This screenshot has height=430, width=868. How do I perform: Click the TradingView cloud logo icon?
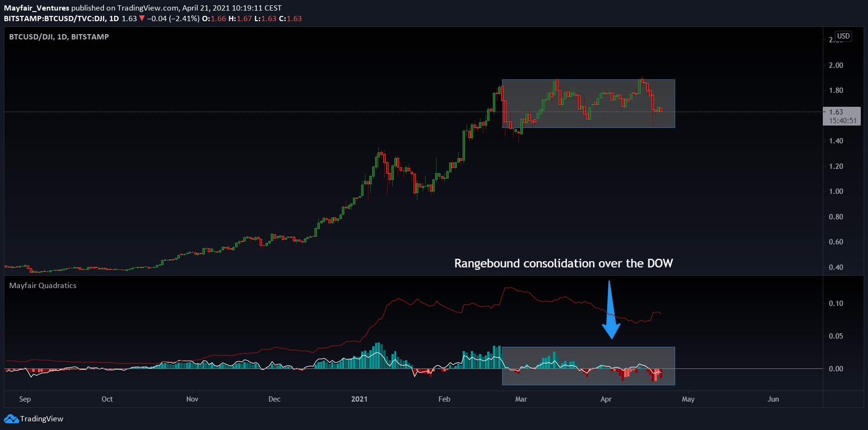[11, 419]
